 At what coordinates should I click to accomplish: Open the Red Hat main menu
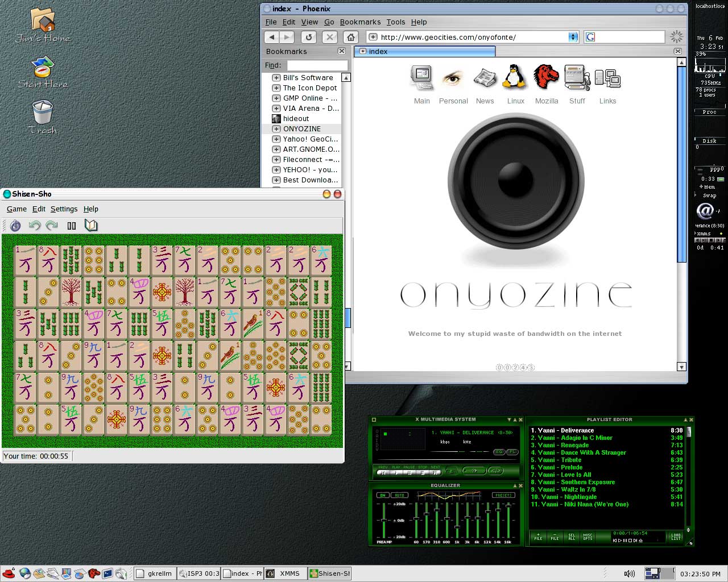8,573
